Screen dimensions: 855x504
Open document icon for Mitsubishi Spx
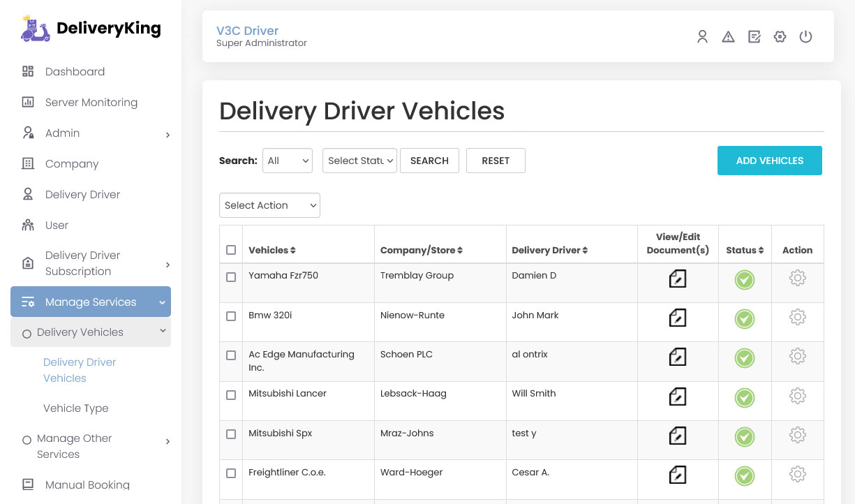click(x=677, y=436)
